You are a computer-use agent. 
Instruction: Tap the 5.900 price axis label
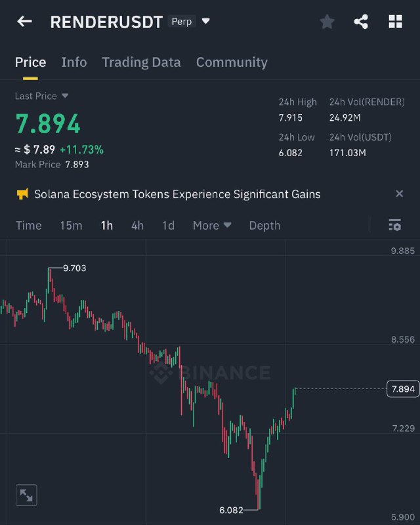pos(402,517)
